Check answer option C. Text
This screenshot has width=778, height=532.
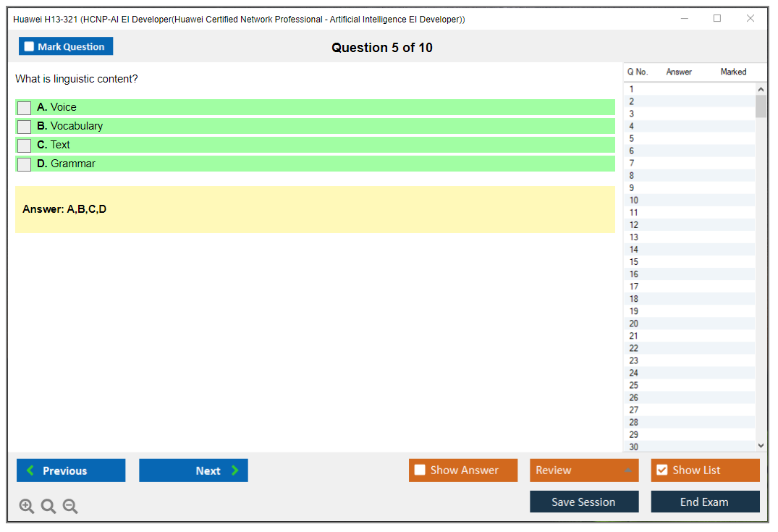pos(25,145)
